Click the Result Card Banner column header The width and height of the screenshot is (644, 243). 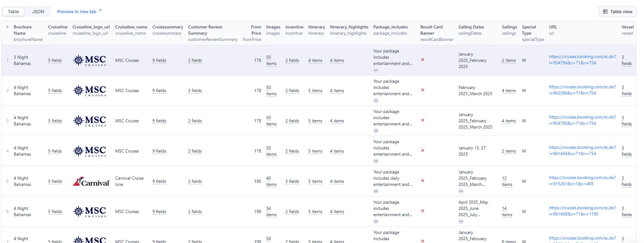coord(437,33)
